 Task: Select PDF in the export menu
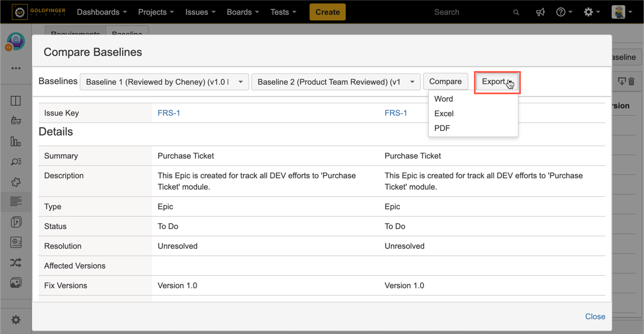coord(442,128)
